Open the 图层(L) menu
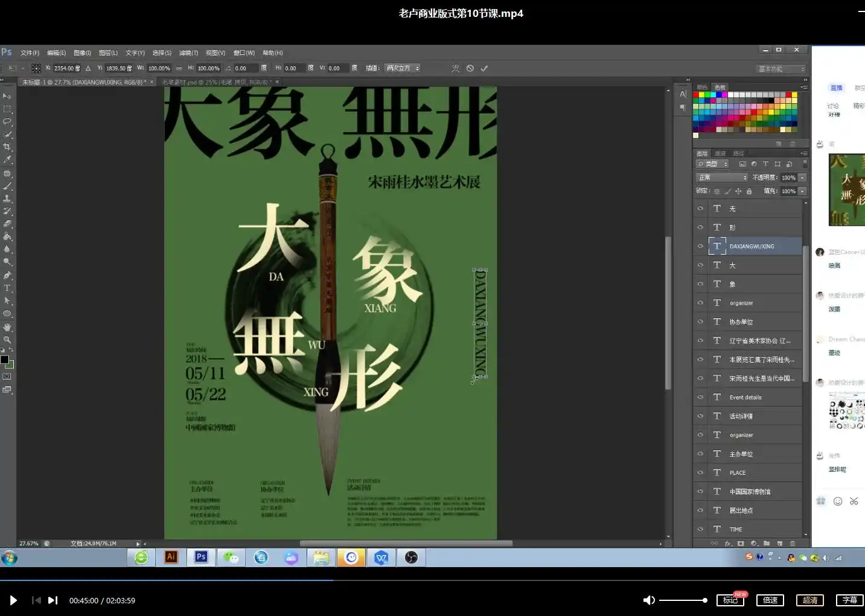865x616 pixels. point(108,52)
